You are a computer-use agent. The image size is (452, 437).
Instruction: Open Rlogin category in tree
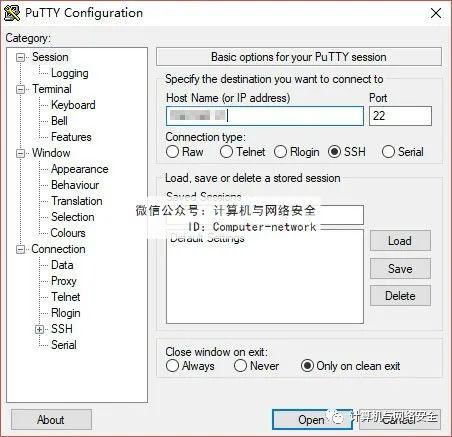click(x=66, y=313)
